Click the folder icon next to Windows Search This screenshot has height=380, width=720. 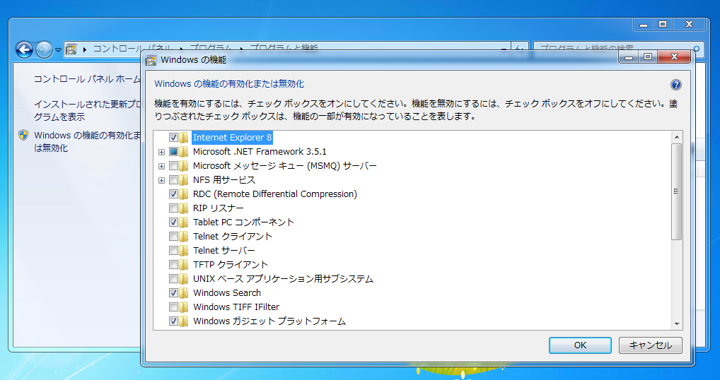(x=184, y=293)
